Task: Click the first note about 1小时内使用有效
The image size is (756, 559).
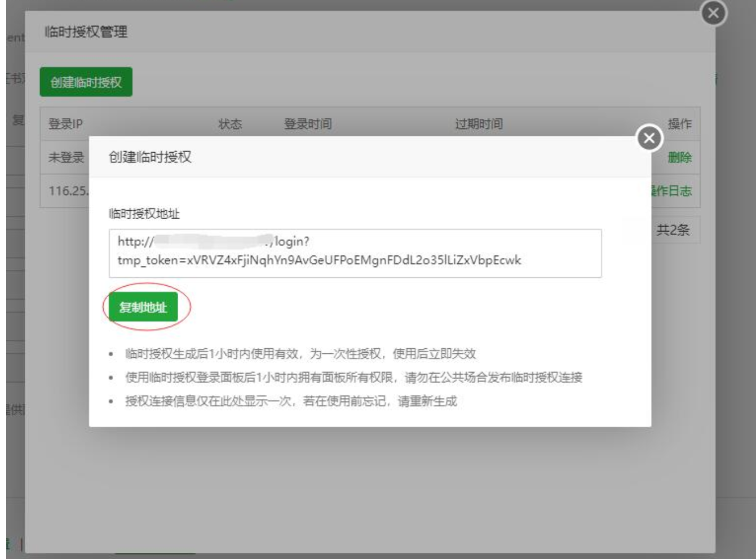Action: (x=300, y=354)
